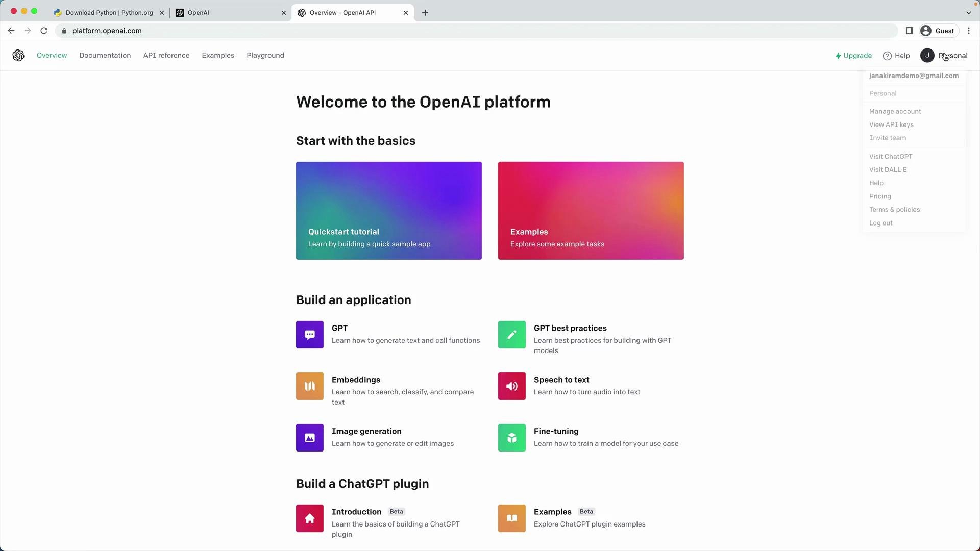Click the J account avatar icon

click(927, 55)
